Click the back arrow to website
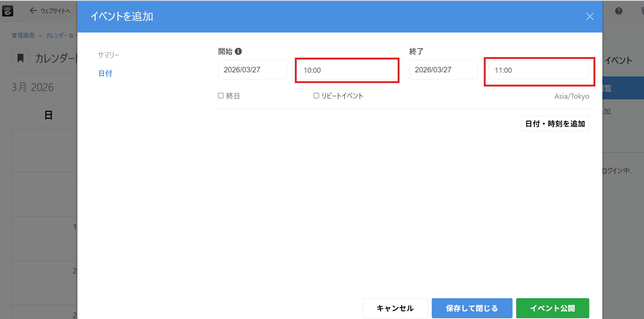Screen dimensions: 644x319 [33, 11]
